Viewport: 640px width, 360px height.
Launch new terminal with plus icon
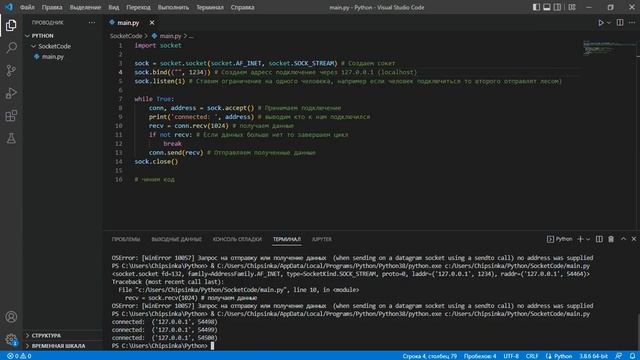point(580,239)
